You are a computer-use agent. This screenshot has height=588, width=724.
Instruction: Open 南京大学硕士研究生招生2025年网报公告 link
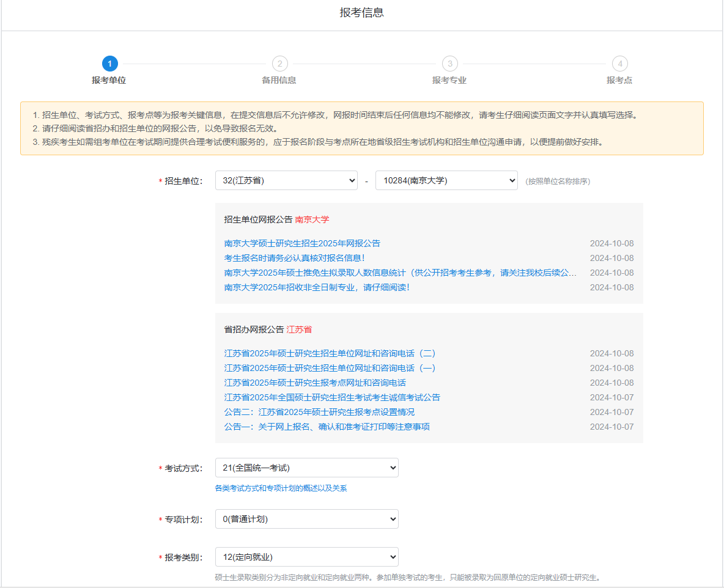coord(302,243)
